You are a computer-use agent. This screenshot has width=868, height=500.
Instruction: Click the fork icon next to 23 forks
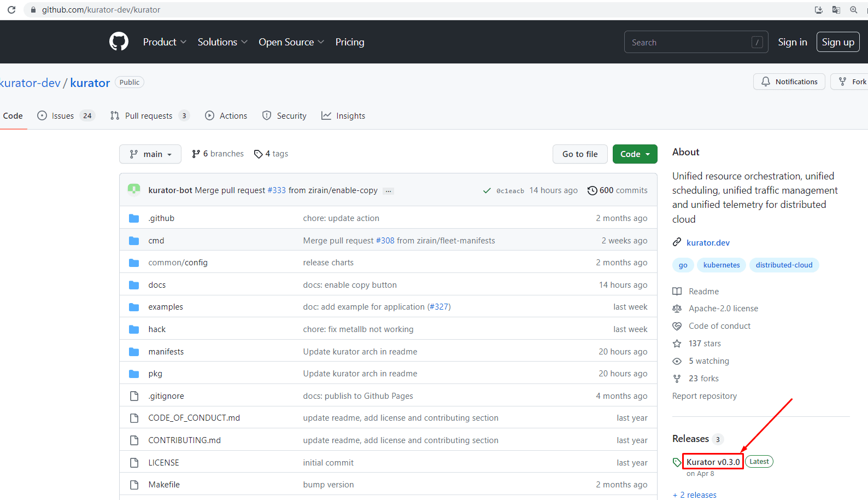coord(677,379)
